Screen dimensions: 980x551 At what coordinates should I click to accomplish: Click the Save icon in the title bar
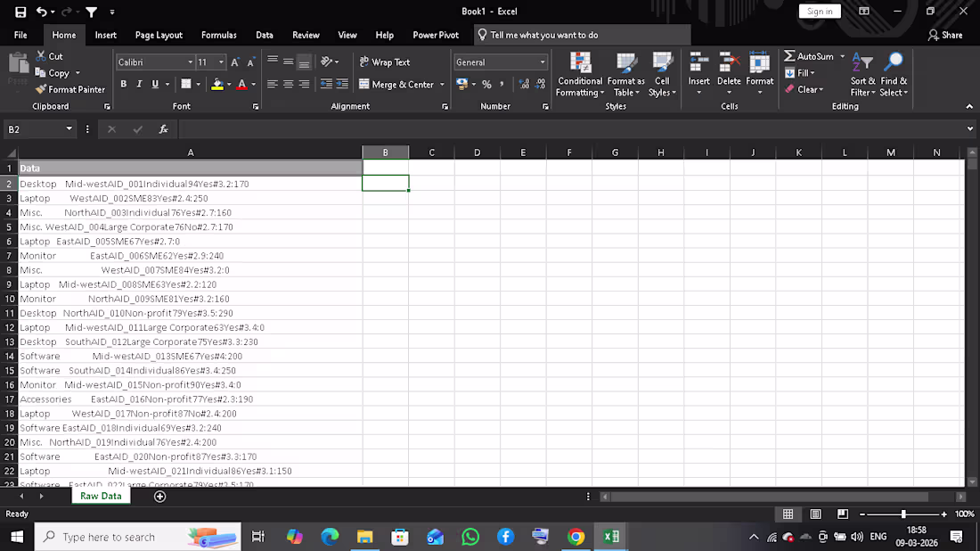[20, 12]
